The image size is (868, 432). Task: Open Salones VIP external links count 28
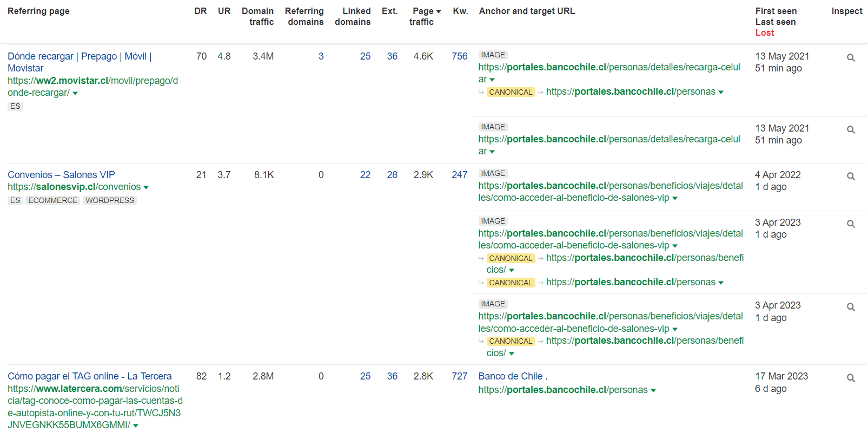[392, 175]
